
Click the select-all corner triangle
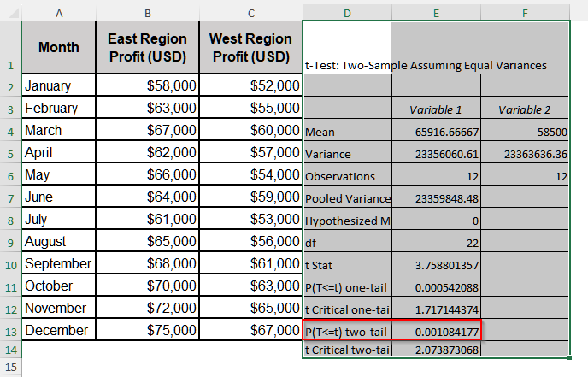(9, 12)
